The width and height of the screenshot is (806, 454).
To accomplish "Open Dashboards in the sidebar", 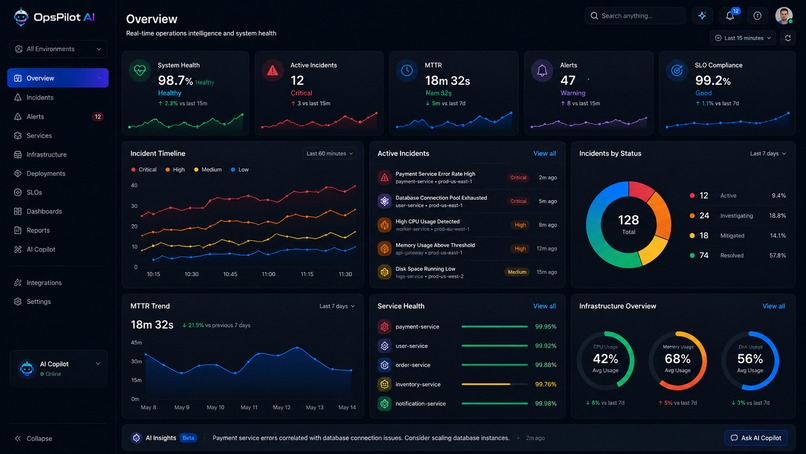I will (x=58, y=211).
